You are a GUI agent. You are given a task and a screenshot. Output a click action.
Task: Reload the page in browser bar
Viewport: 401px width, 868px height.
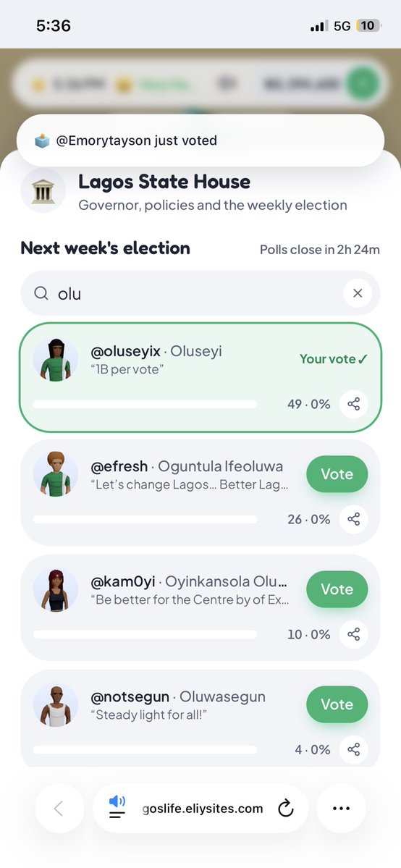coord(285,809)
